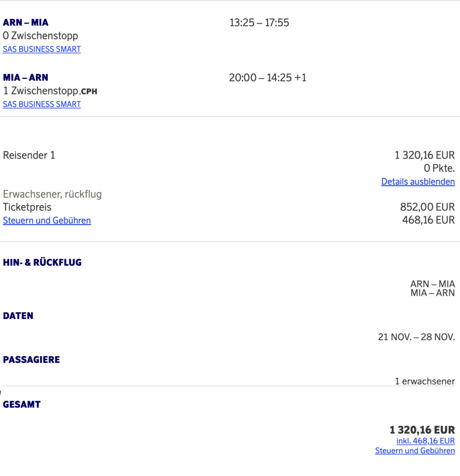460x476 pixels.
Task: Collapse price breakdown via Details ausblenden
Action: click(x=418, y=182)
